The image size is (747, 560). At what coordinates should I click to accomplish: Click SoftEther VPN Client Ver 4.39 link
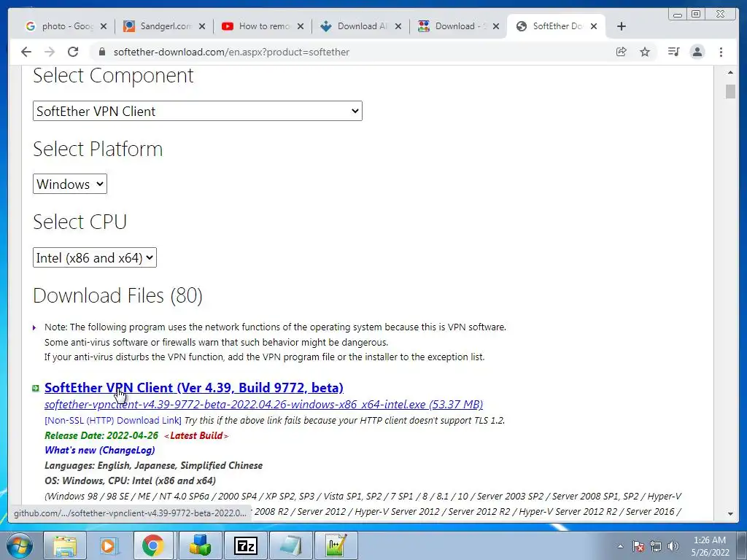click(x=194, y=388)
